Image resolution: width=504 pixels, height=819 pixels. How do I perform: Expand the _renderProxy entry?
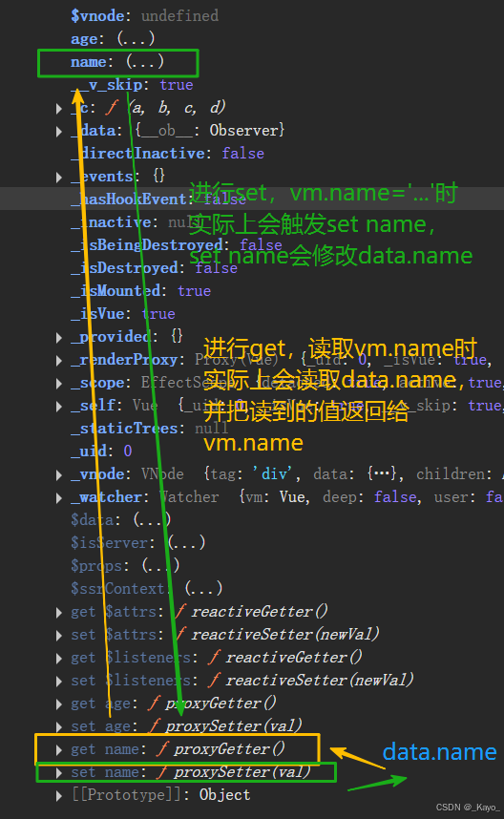click(x=59, y=361)
